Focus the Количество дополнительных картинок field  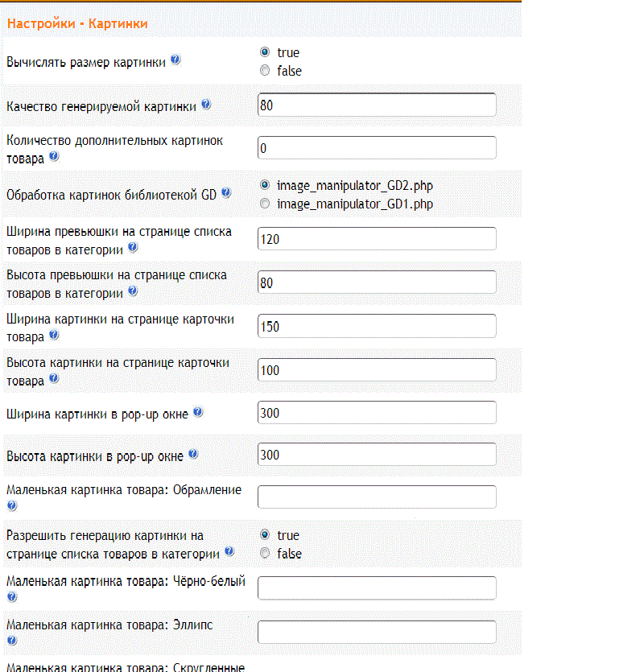click(377, 148)
